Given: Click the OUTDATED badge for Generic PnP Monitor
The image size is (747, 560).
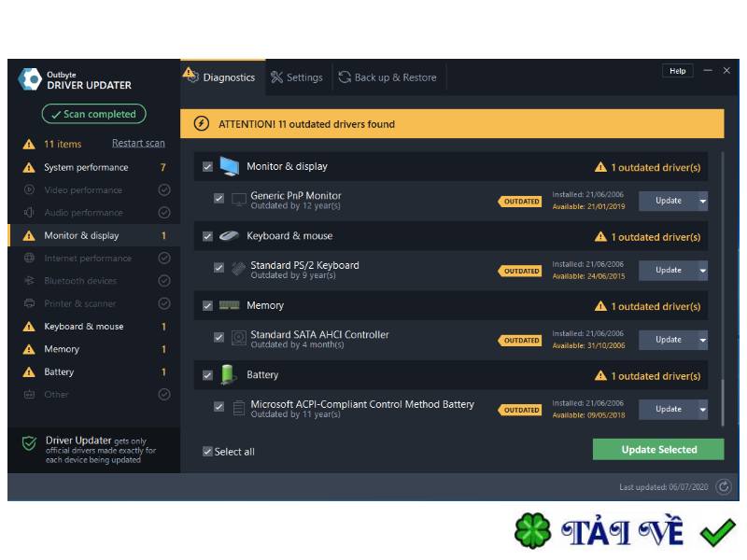Looking at the screenshot, I should point(520,202).
